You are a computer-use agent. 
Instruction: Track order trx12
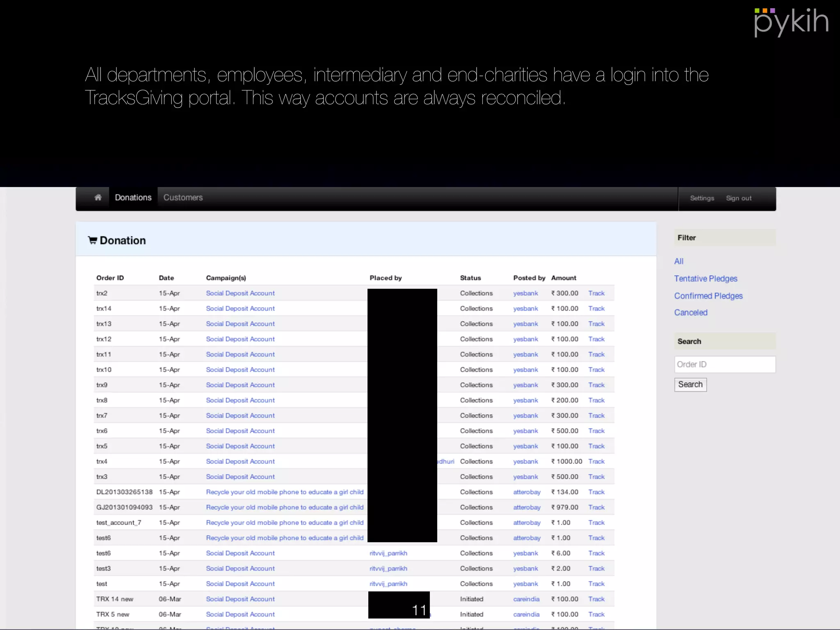[x=596, y=339]
